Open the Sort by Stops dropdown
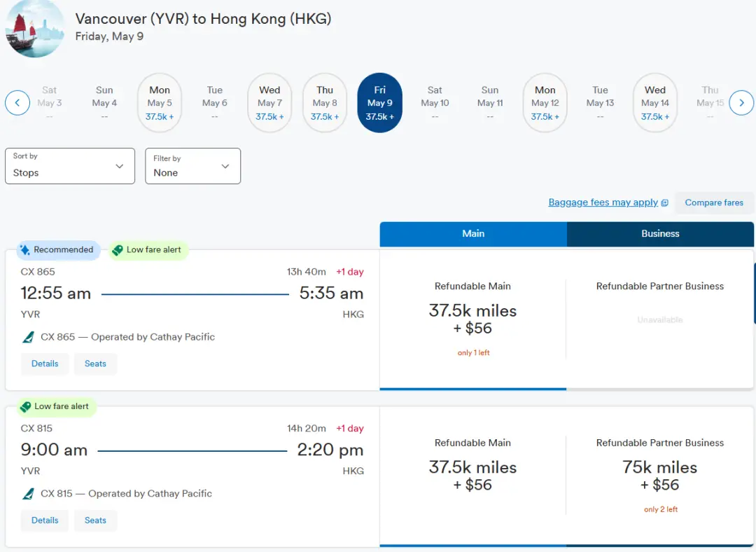The height and width of the screenshot is (552, 756). click(x=70, y=166)
